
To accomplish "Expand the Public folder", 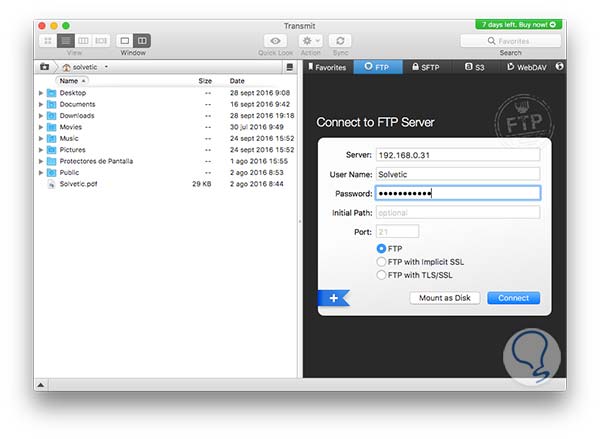I will (41, 173).
